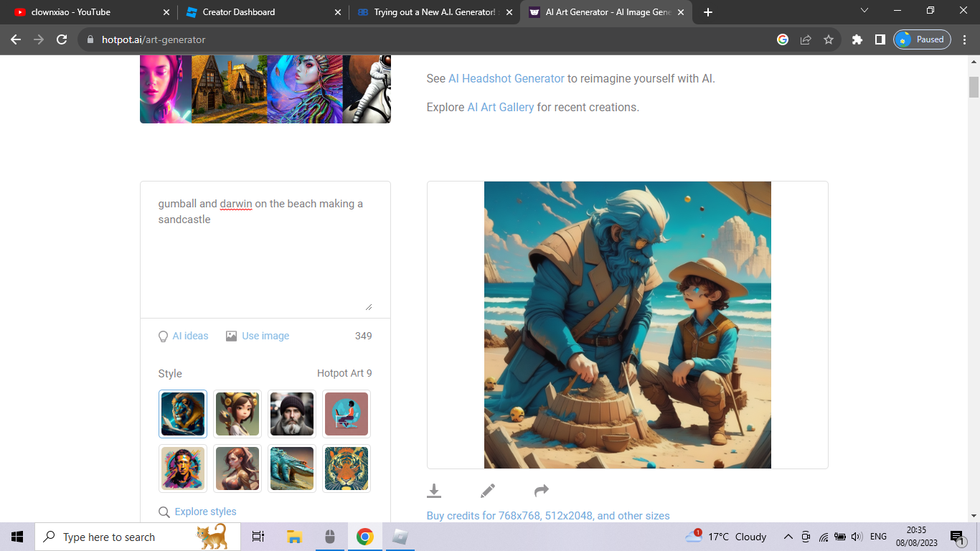
Task: Edit the generated image with pencil icon
Action: pyautogui.click(x=488, y=491)
